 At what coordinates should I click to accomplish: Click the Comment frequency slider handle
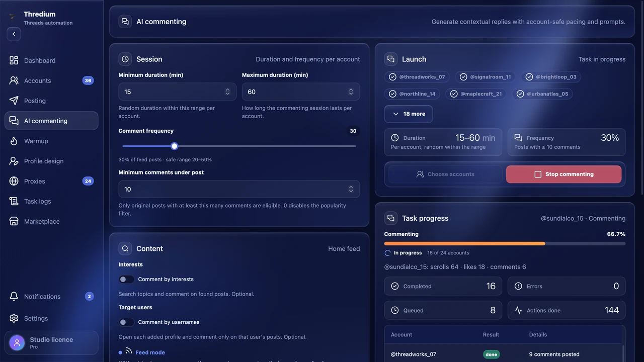tap(174, 146)
